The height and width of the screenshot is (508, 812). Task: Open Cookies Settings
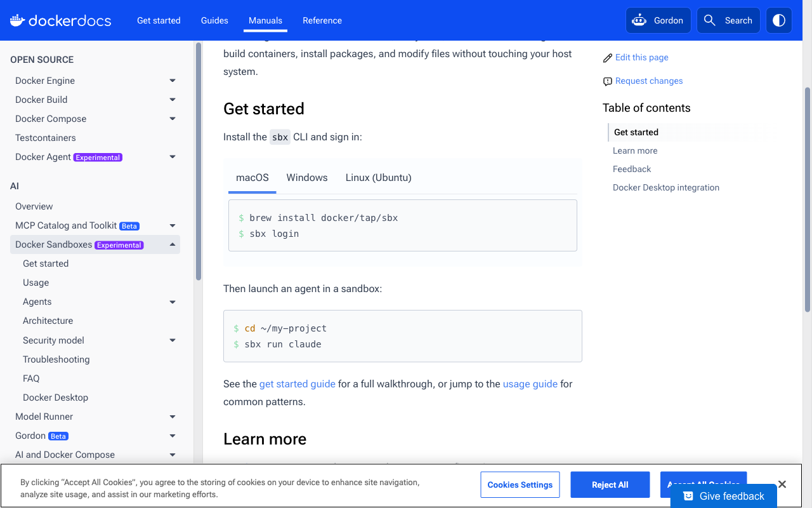click(520, 485)
